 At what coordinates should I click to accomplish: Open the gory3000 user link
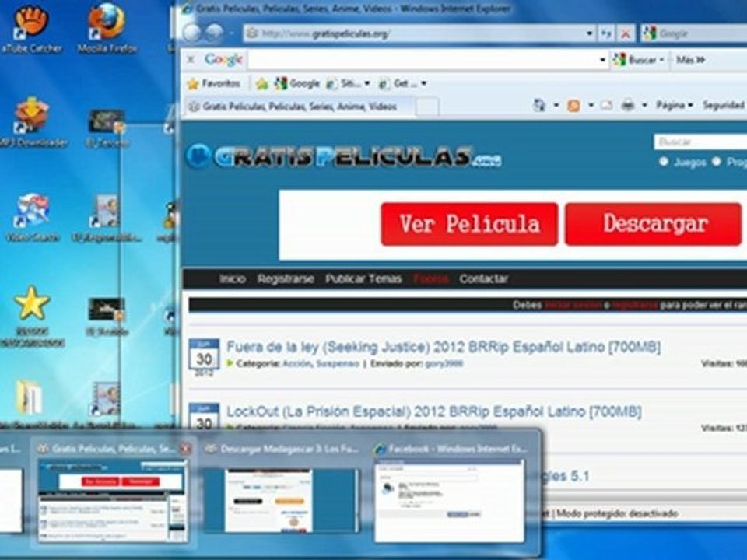pyautogui.click(x=444, y=364)
